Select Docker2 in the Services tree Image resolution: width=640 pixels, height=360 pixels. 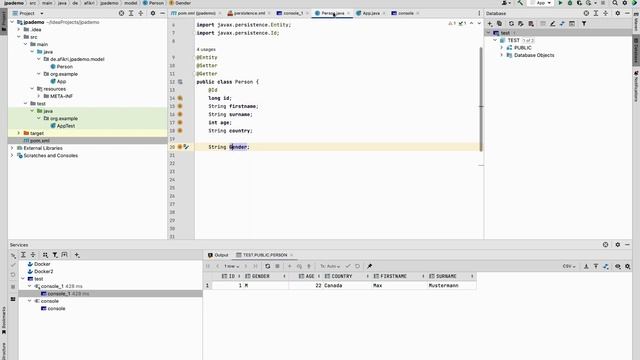[43, 271]
